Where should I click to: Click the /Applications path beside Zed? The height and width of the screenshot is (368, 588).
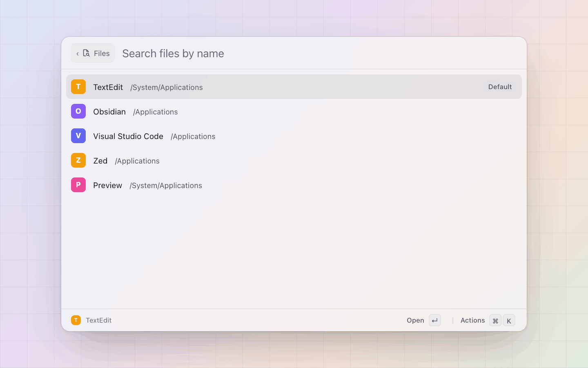137,161
